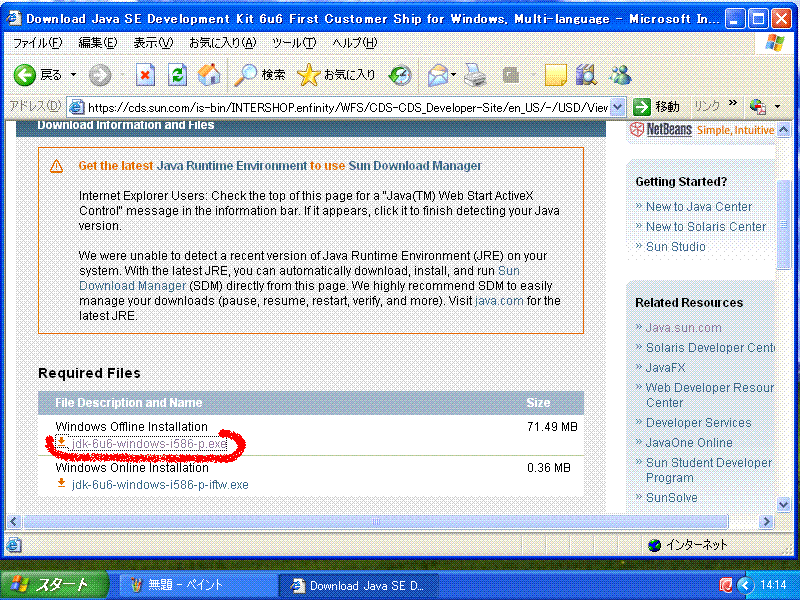Open the 編集(E) menu

click(x=97, y=43)
